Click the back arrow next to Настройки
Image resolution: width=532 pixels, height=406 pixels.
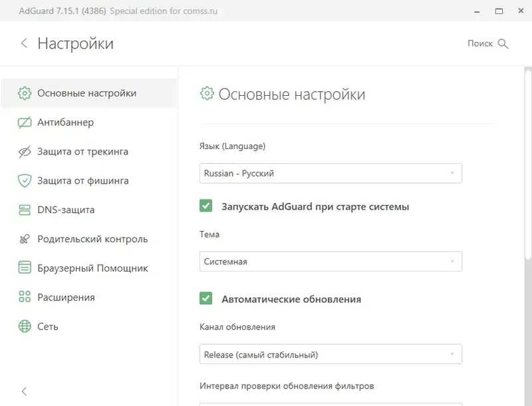[x=24, y=43]
